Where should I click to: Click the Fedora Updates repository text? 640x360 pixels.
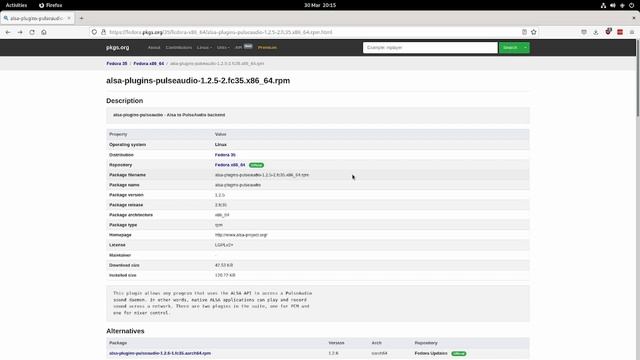click(431, 353)
